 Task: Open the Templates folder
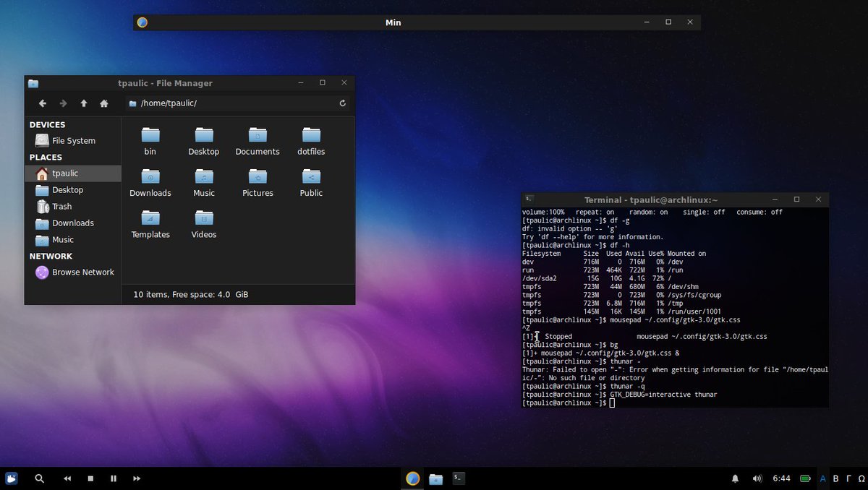[x=150, y=224]
